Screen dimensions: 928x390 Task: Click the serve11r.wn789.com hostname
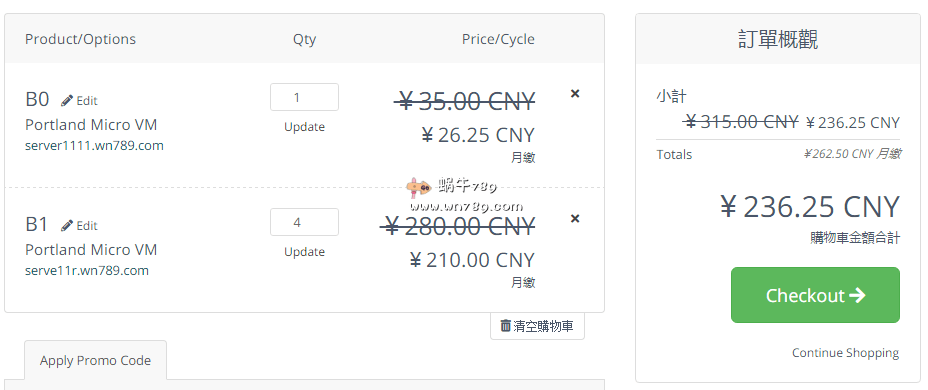click(x=87, y=270)
